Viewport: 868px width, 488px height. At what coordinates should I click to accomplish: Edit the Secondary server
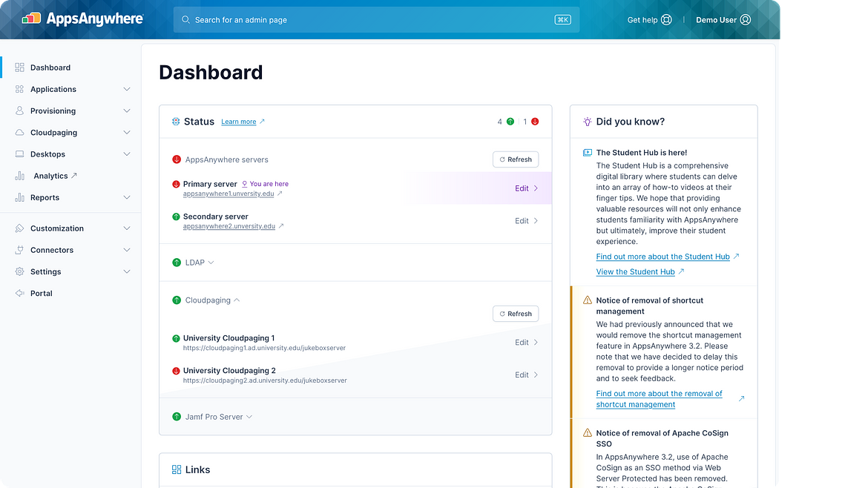pos(527,221)
